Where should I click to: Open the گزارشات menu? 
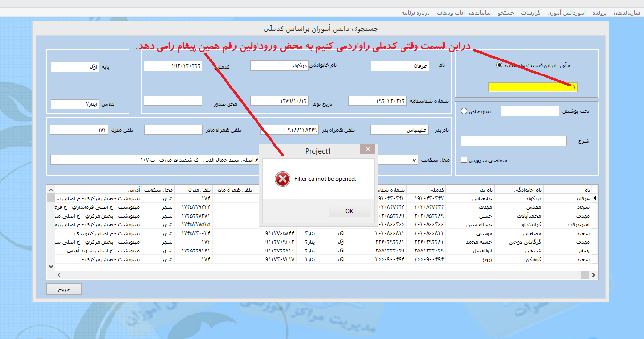click(x=530, y=13)
